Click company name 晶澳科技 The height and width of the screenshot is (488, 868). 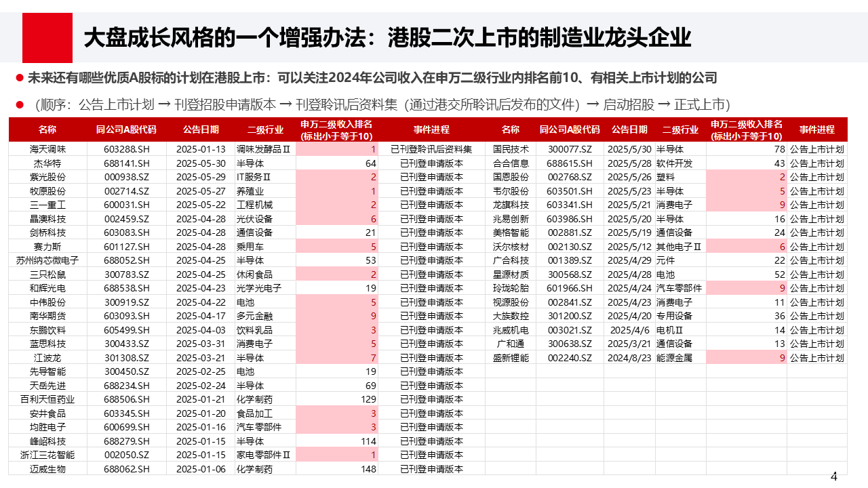point(48,219)
